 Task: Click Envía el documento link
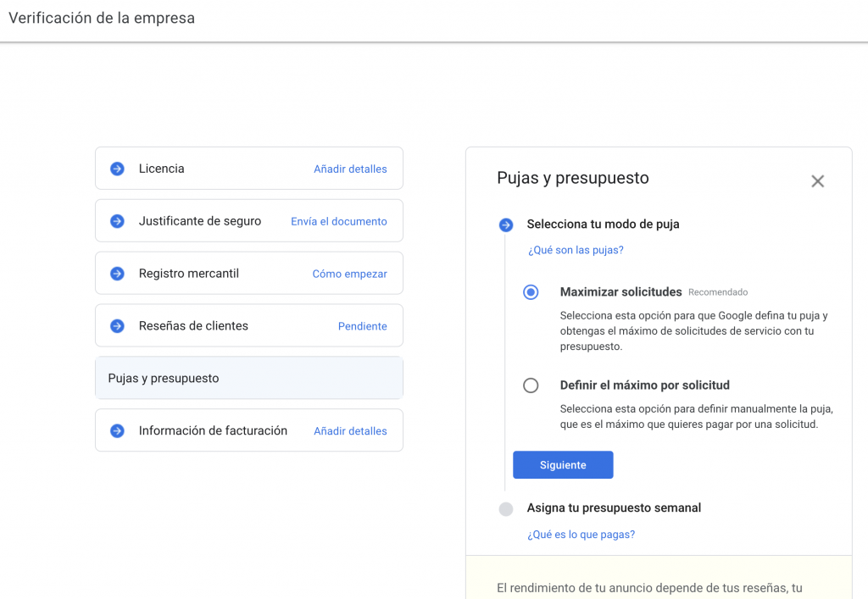click(338, 221)
